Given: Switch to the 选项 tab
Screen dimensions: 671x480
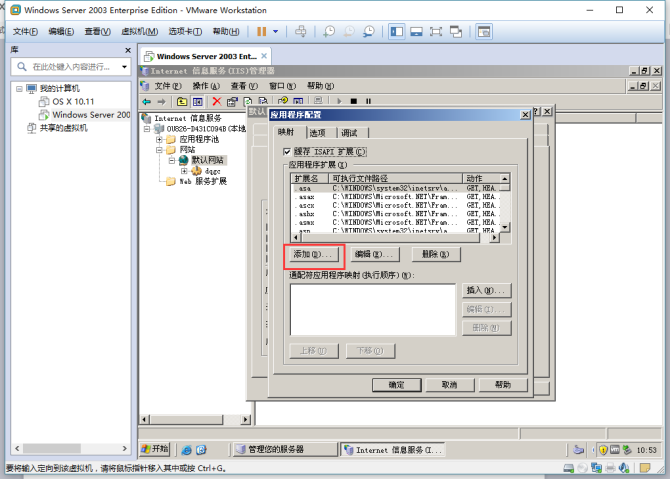Looking at the screenshot, I should pyautogui.click(x=317, y=132).
